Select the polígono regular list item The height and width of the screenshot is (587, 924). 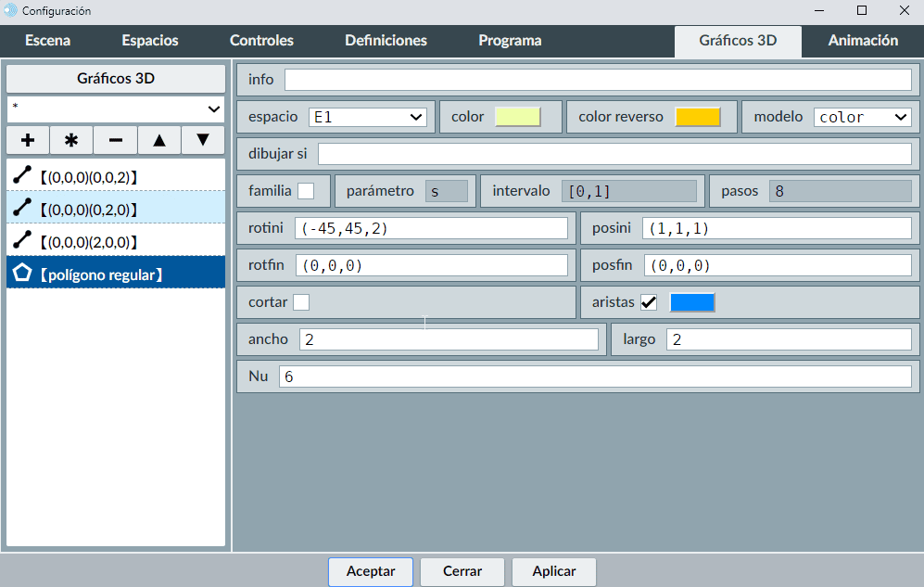116,274
